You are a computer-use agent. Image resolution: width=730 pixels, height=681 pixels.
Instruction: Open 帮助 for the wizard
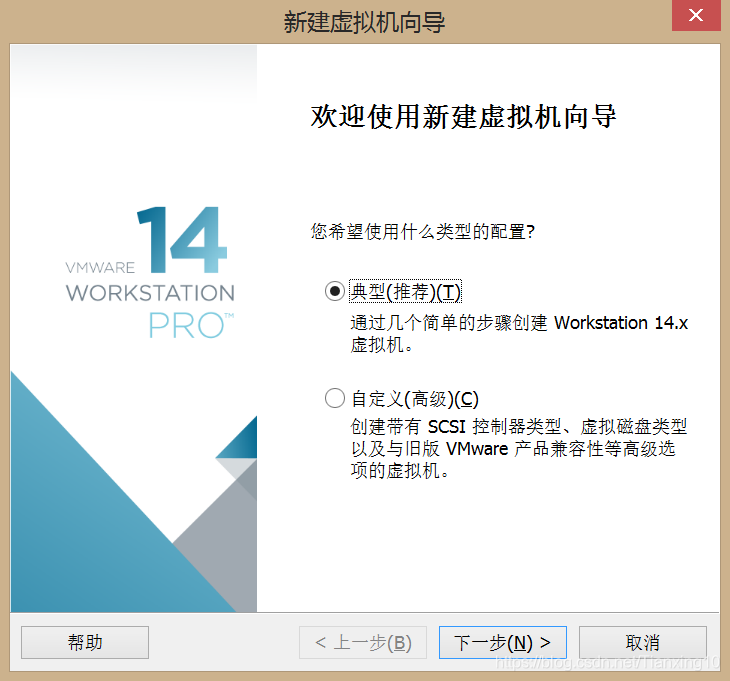pyautogui.click(x=85, y=642)
